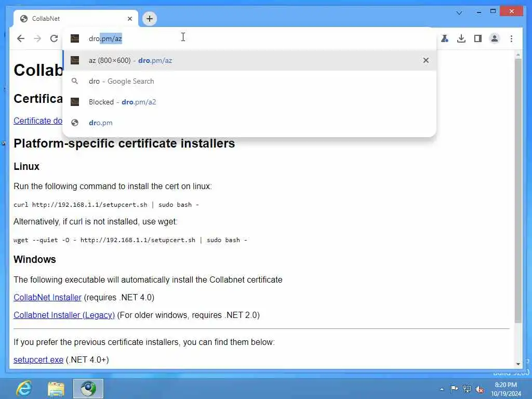Click the magnifier icon beside dro search
Image resolution: width=532 pixels, height=399 pixels.
[x=75, y=81]
